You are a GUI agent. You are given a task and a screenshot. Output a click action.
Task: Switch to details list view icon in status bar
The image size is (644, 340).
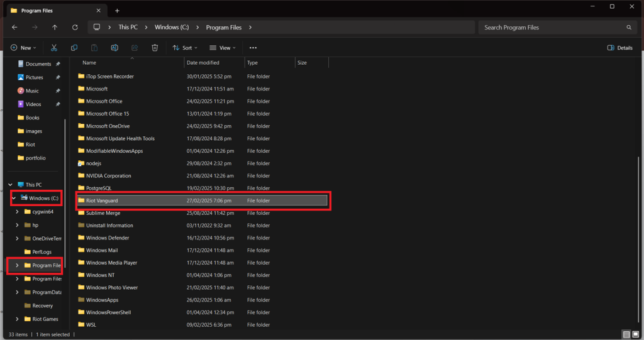[x=626, y=334]
